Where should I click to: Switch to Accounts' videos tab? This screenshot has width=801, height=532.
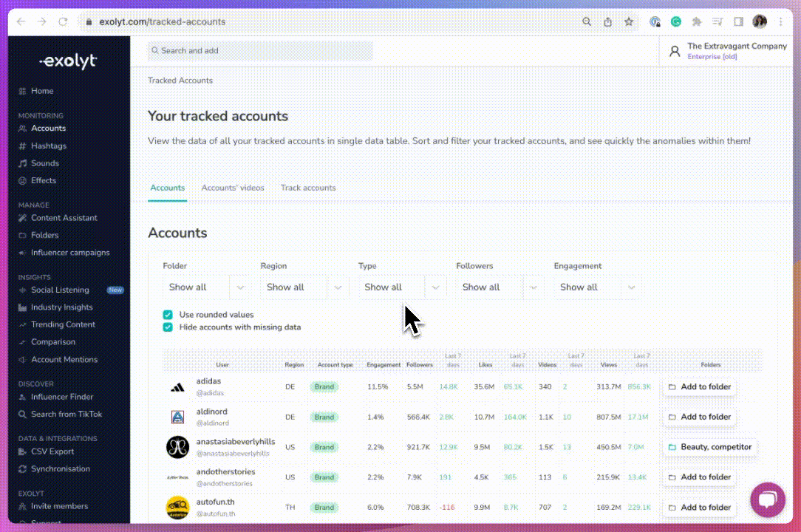click(x=233, y=188)
